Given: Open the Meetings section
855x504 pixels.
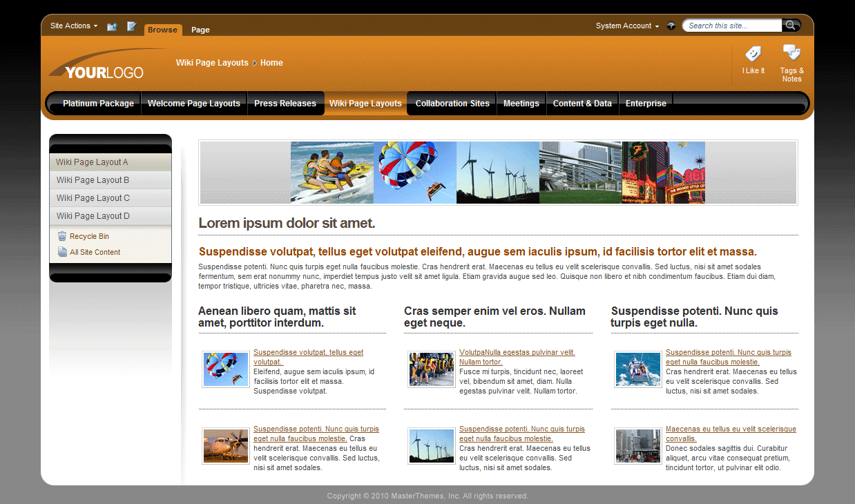Looking at the screenshot, I should (521, 103).
